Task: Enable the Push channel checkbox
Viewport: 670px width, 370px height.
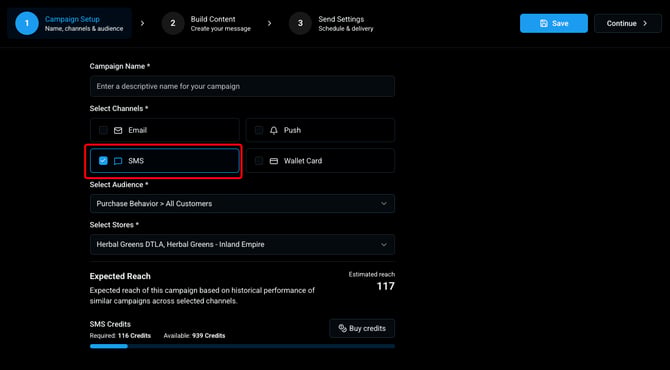Action: 259,130
